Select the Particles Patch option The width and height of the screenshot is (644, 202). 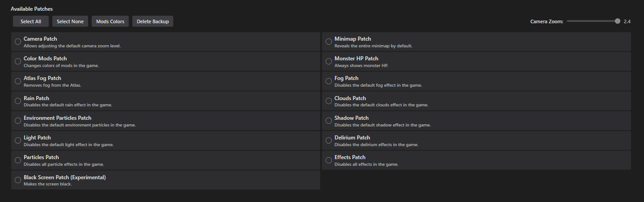tap(18, 160)
